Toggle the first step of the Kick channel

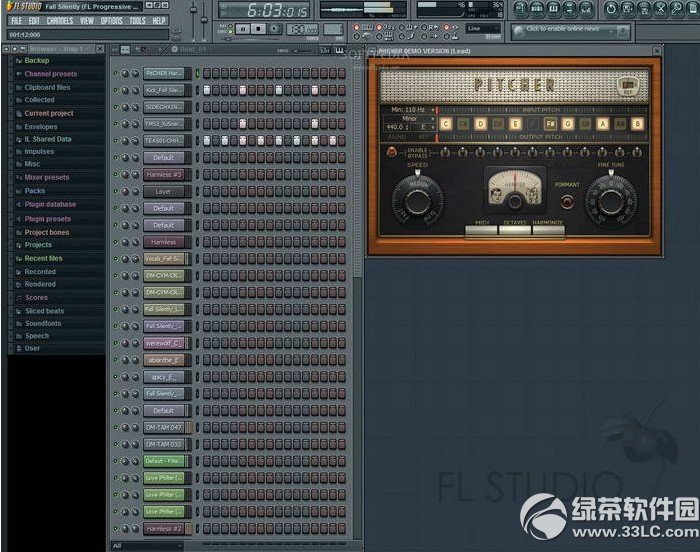pos(207,90)
